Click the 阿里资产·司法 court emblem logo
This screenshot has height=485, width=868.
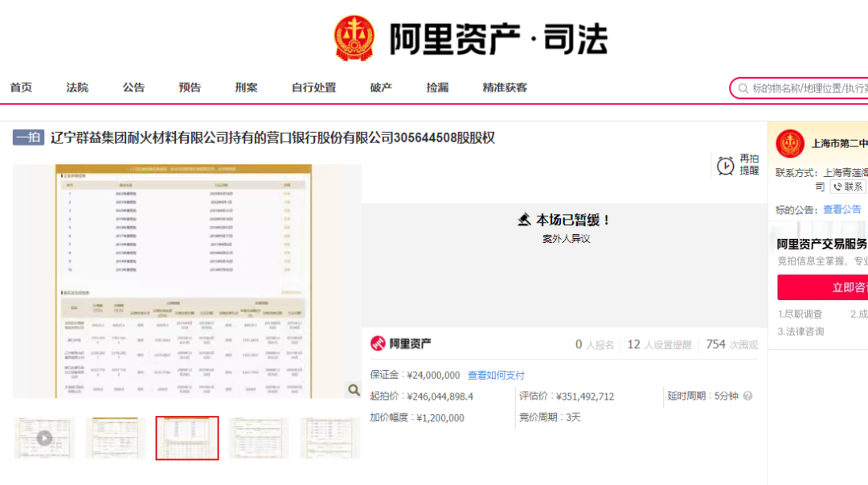pos(354,39)
